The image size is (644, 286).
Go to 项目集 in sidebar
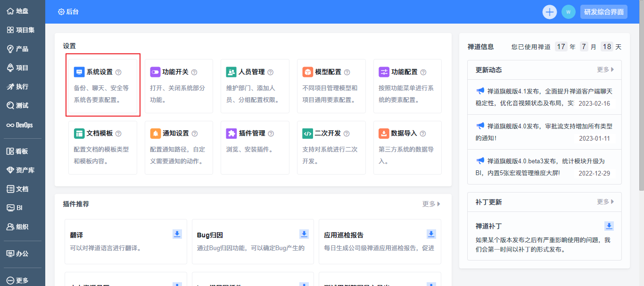20,30
